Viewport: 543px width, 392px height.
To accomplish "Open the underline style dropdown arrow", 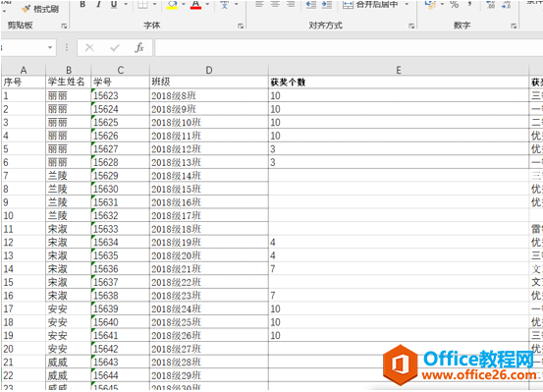I will click(x=126, y=5).
